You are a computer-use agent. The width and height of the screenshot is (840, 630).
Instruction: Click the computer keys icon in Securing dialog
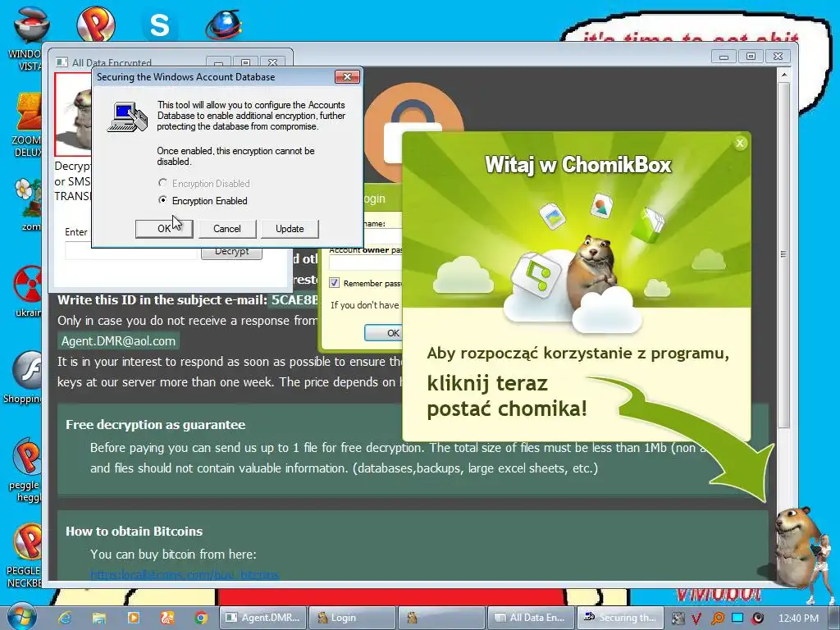pyautogui.click(x=127, y=116)
